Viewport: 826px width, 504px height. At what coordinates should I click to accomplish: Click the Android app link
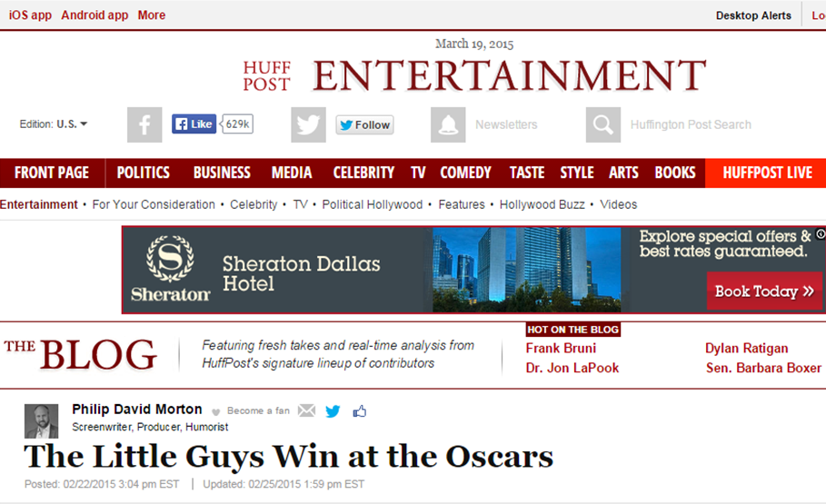[95, 15]
